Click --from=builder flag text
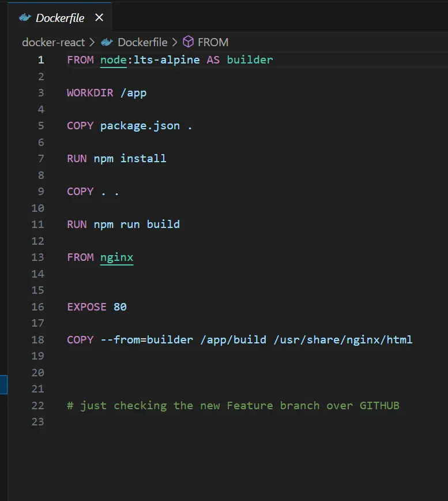The image size is (448, 501). pos(147,339)
